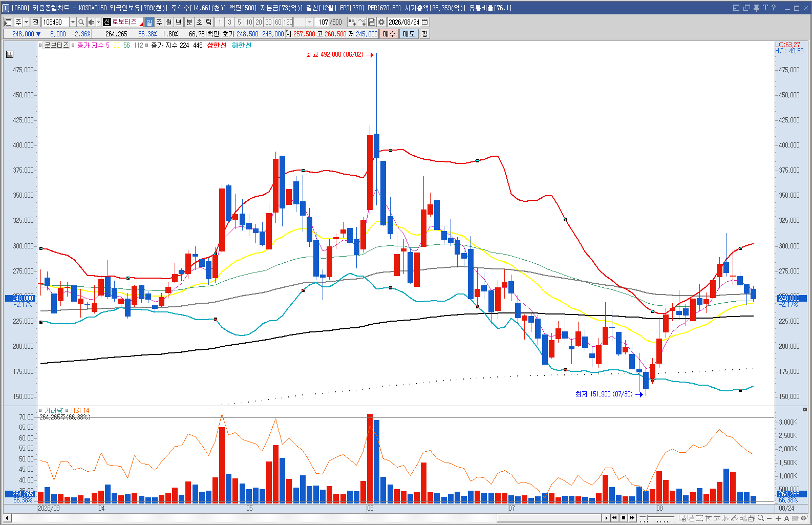Select the 10 interval preset button
Image resolution: width=812 pixels, height=525 pixels.
click(x=249, y=22)
